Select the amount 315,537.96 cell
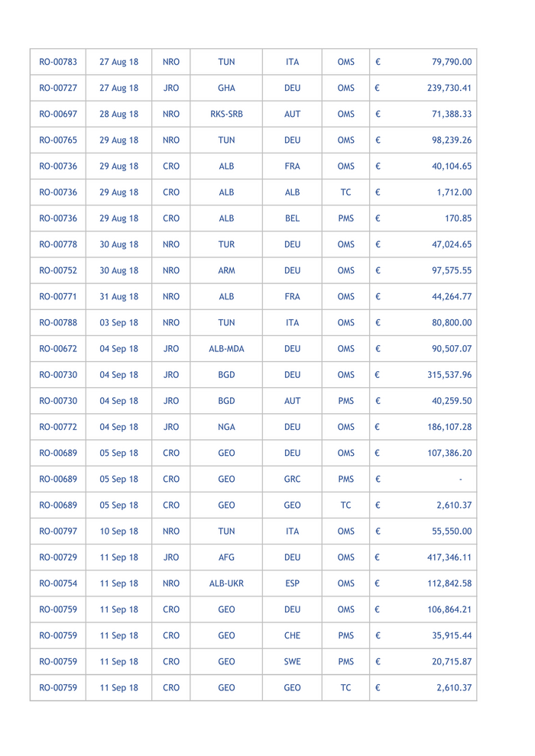This screenshot has width=535, height=756. pos(449,375)
